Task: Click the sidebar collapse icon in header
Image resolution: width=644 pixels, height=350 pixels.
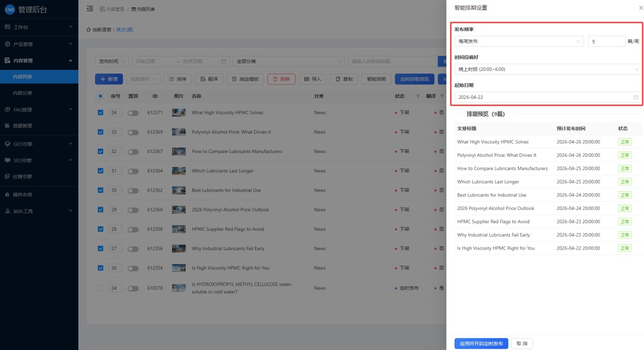Action: [90, 9]
